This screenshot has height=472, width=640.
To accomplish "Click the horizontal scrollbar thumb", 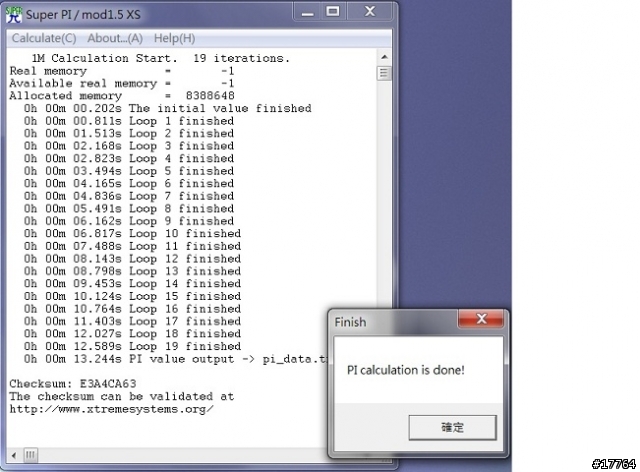I will tap(30, 455).
